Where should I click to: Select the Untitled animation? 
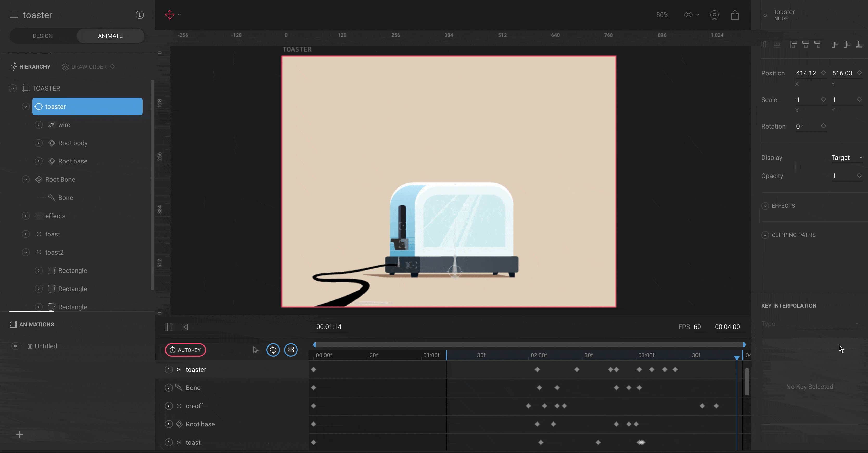point(46,346)
